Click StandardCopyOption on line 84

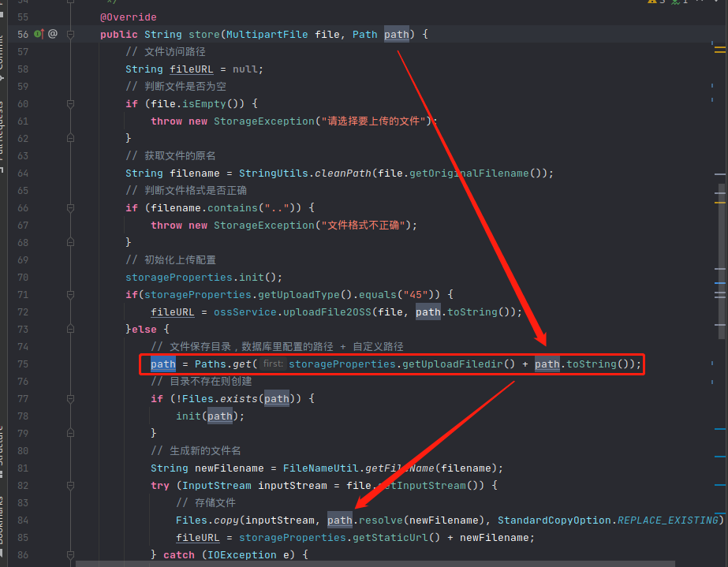[x=554, y=520]
